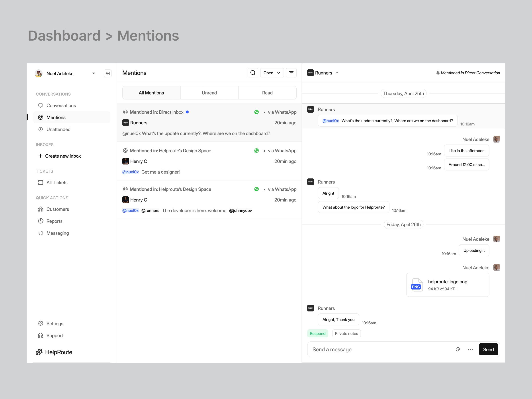Click the emoji icon in message box

point(458,349)
